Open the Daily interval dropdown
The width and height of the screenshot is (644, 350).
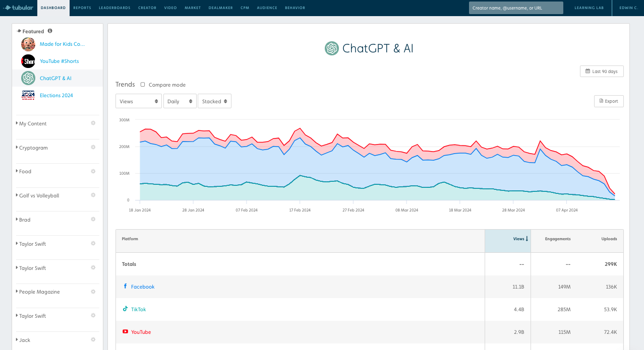point(180,101)
